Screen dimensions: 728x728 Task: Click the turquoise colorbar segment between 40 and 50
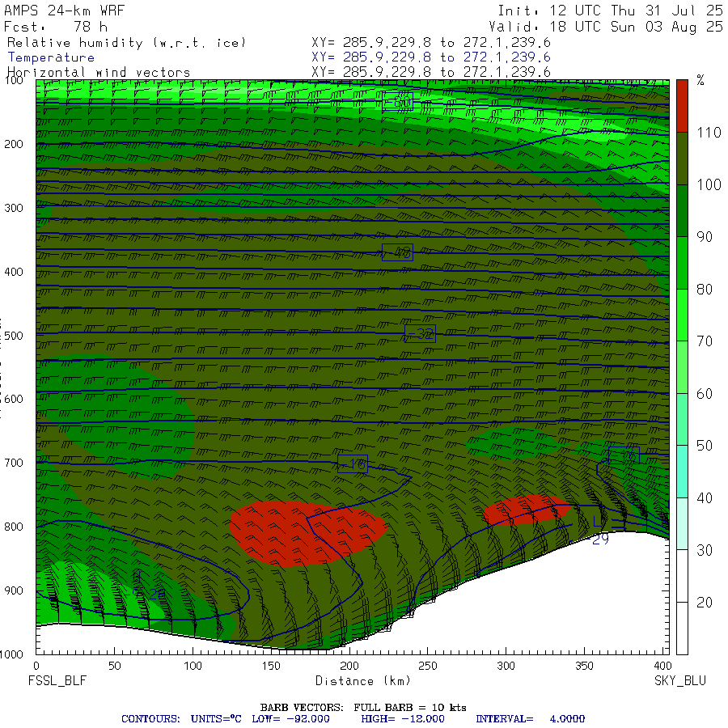pos(682,472)
